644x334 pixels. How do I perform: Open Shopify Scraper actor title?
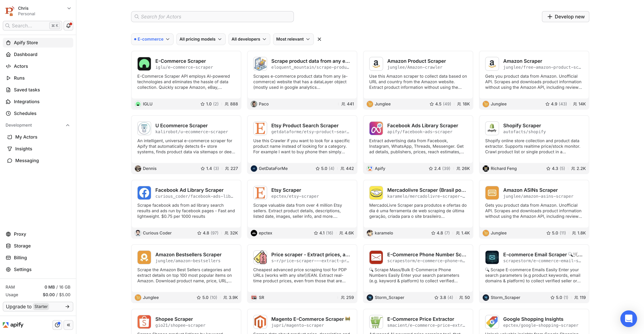[x=522, y=125]
